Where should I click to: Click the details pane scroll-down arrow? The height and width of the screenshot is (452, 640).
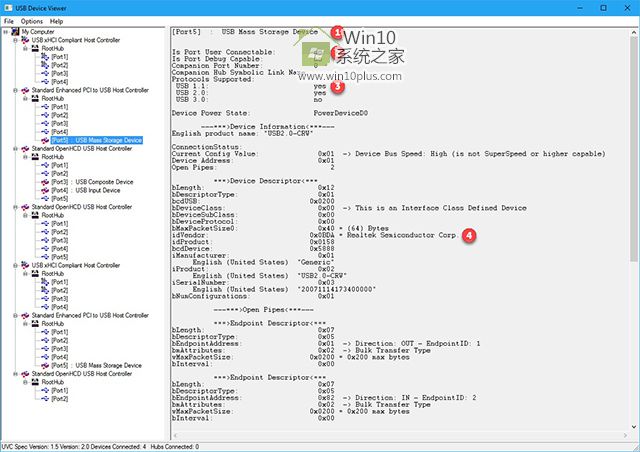click(x=633, y=427)
